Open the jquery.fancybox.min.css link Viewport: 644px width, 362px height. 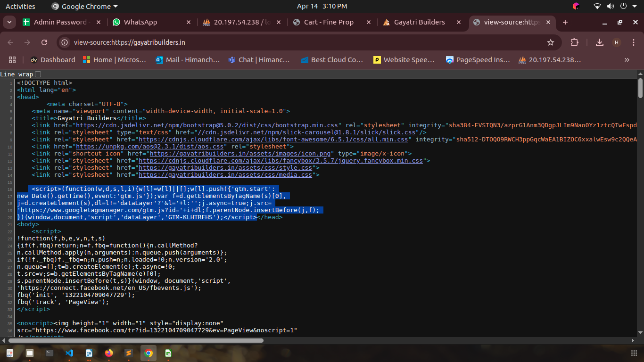pyautogui.click(x=281, y=161)
